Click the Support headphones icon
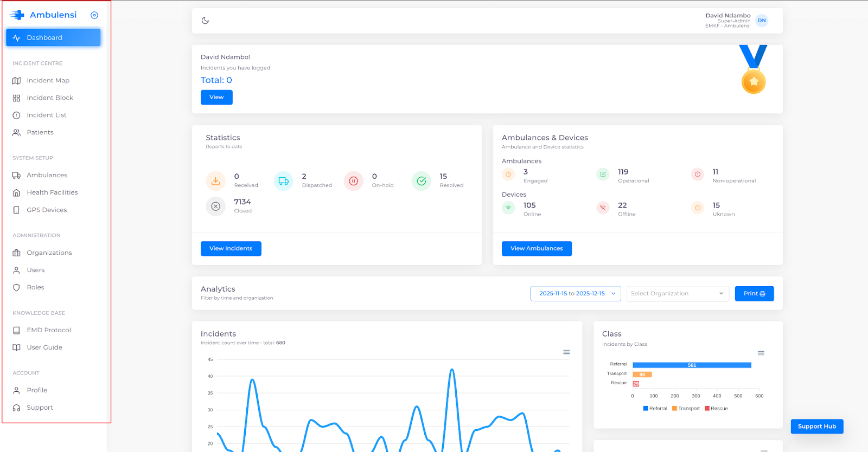This screenshot has width=868, height=452. pyautogui.click(x=16, y=408)
